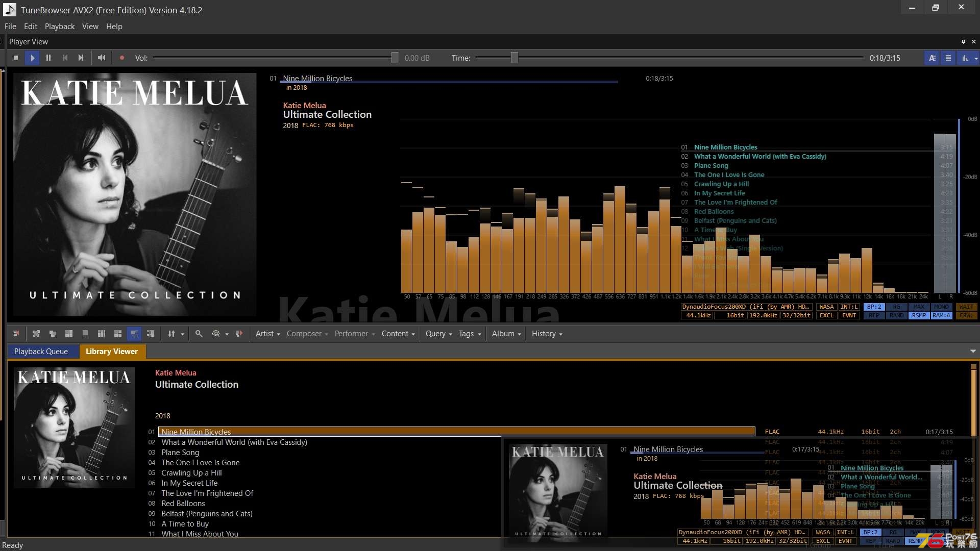Toggle the RSMP resample indicator
The image size is (980, 551).
[x=919, y=316]
